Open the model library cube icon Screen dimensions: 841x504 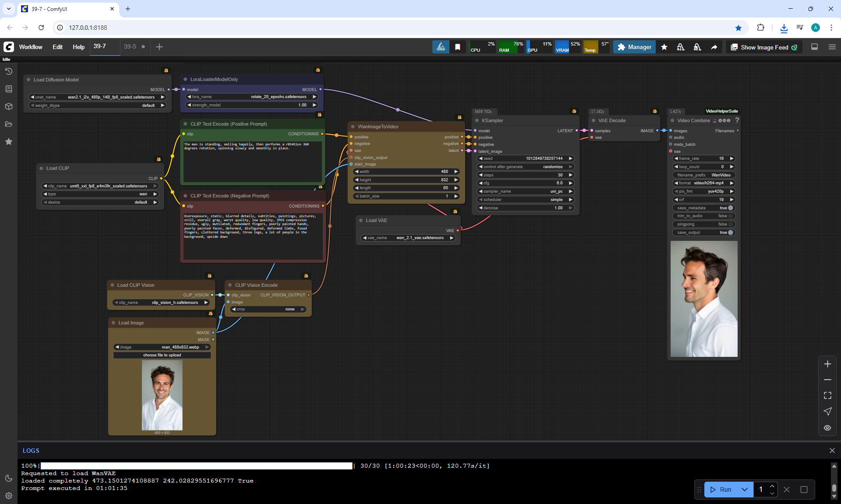coord(8,106)
